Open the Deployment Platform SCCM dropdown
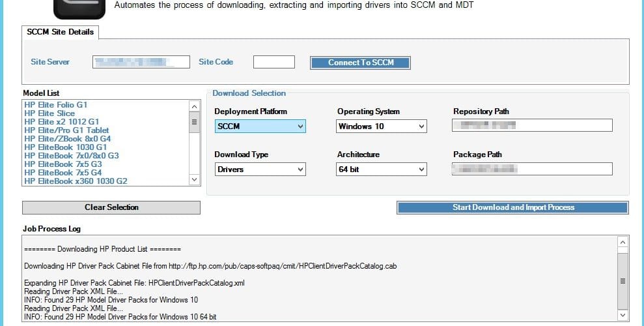The height and width of the screenshot is (326, 644). (260, 126)
